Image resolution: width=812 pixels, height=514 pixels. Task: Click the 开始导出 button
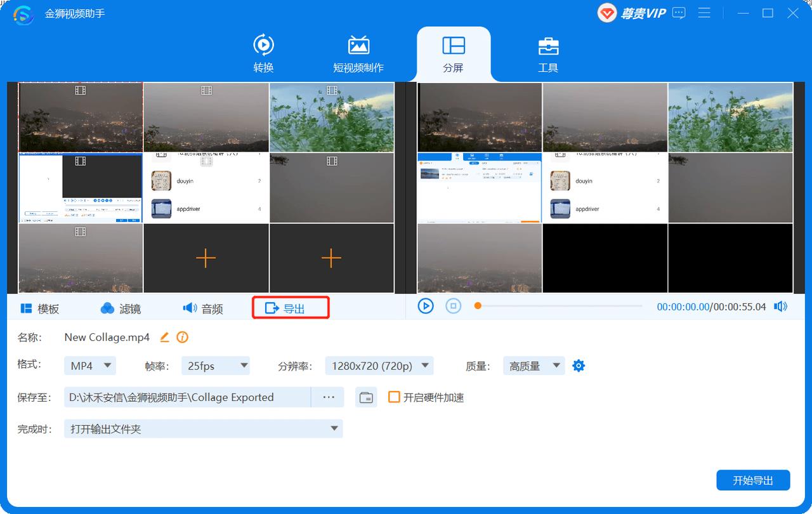753,480
